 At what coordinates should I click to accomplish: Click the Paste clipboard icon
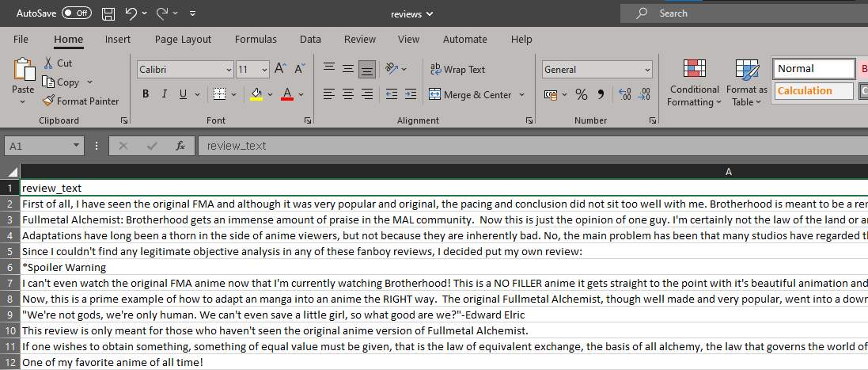pyautogui.click(x=23, y=69)
